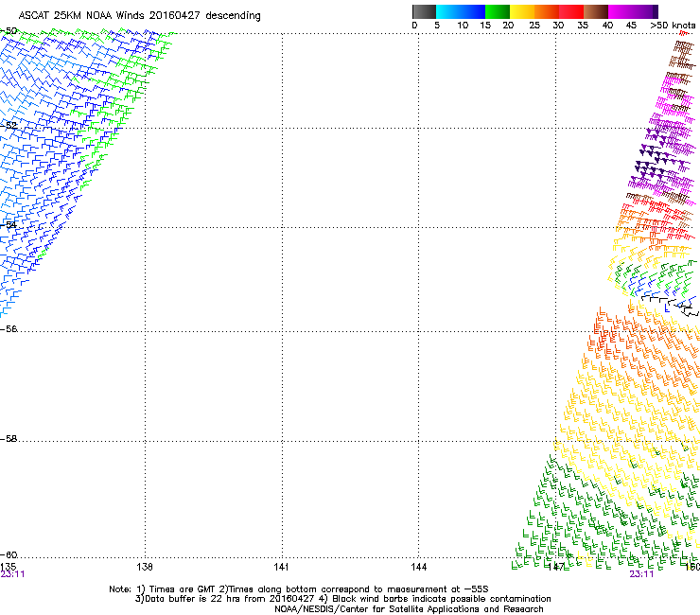Click the '35' label under the color bar
The width and height of the screenshot is (700, 615).
(x=583, y=26)
